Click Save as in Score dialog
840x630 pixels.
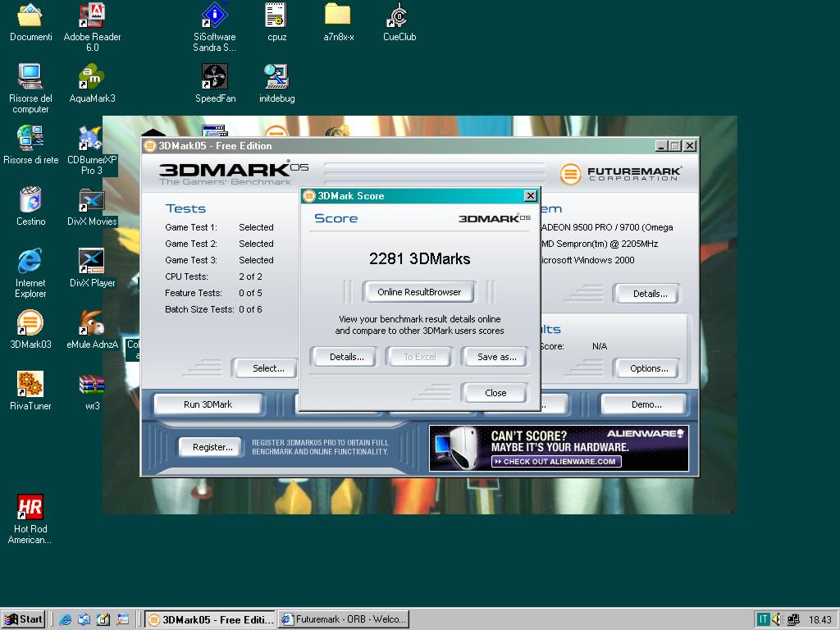coord(496,357)
